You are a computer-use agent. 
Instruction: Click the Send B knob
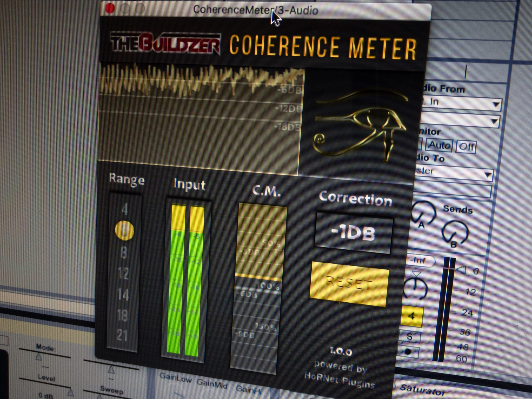coord(455,232)
